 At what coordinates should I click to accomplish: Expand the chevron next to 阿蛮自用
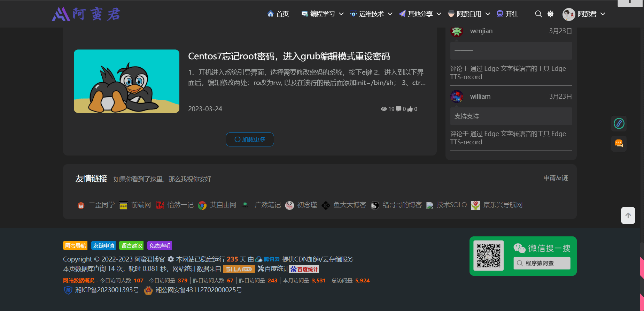coord(488,14)
